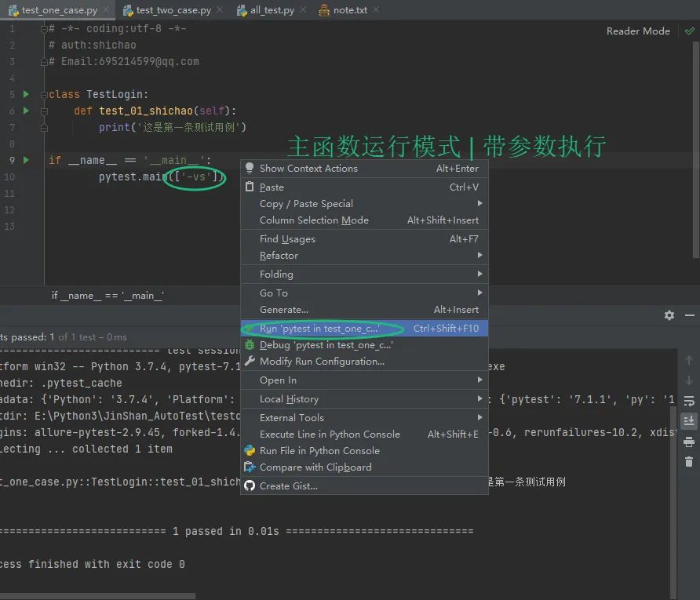Click the run gutter arrow beside test_01_shichao
Screen dimensions: 700x600
click(x=27, y=111)
